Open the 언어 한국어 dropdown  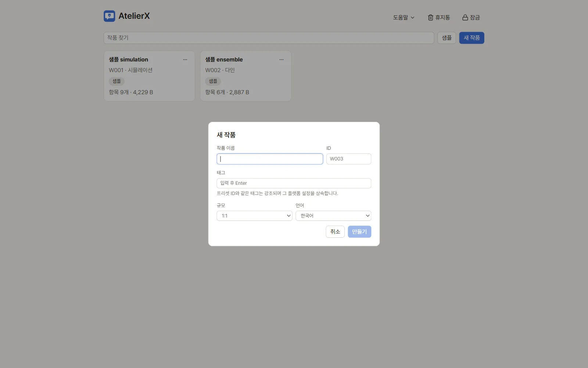(x=333, y=216)
